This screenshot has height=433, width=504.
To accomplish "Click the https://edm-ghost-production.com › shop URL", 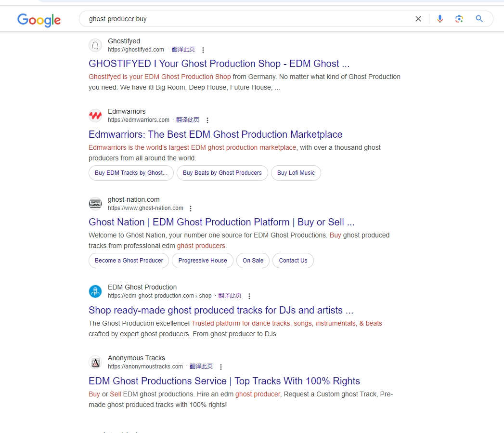I will (x=160, y=296).
